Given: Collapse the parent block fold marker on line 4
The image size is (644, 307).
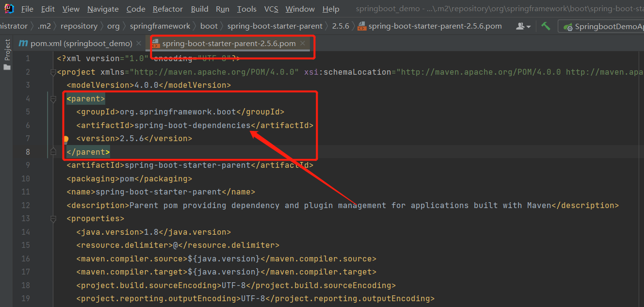Looking at the screenshot, I should coord(53,99).
